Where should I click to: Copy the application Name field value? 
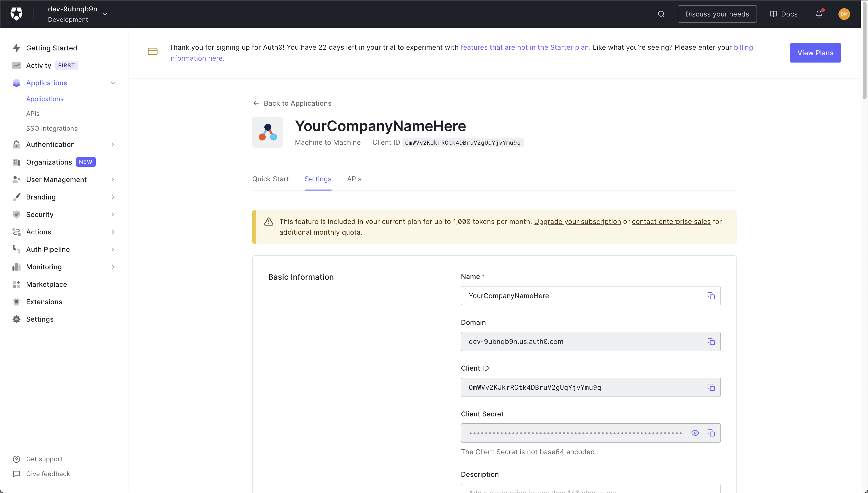711,296
